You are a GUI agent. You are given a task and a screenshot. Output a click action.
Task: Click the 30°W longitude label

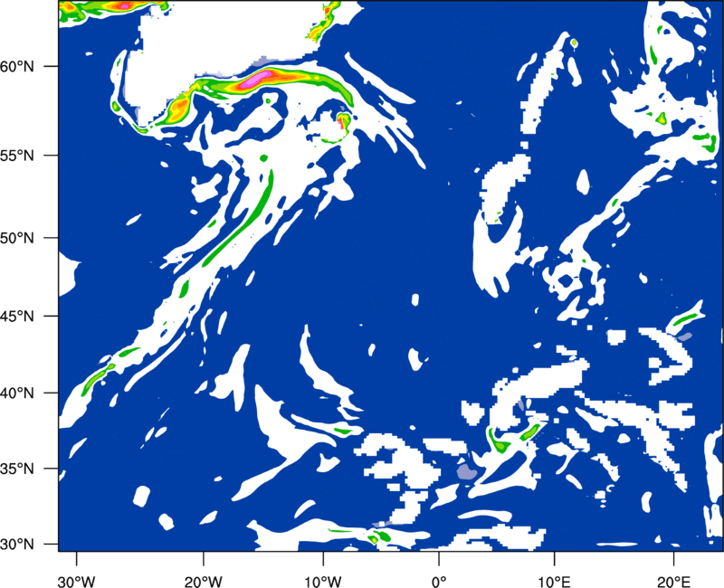click(76, 582)
